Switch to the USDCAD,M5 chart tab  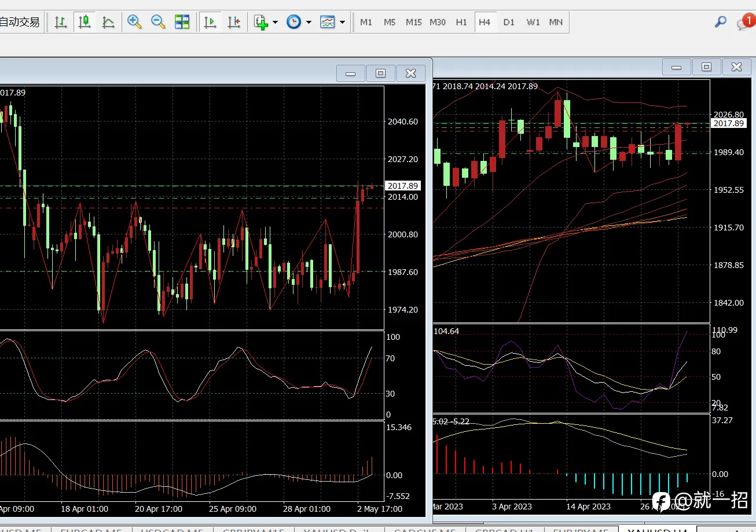172,530
